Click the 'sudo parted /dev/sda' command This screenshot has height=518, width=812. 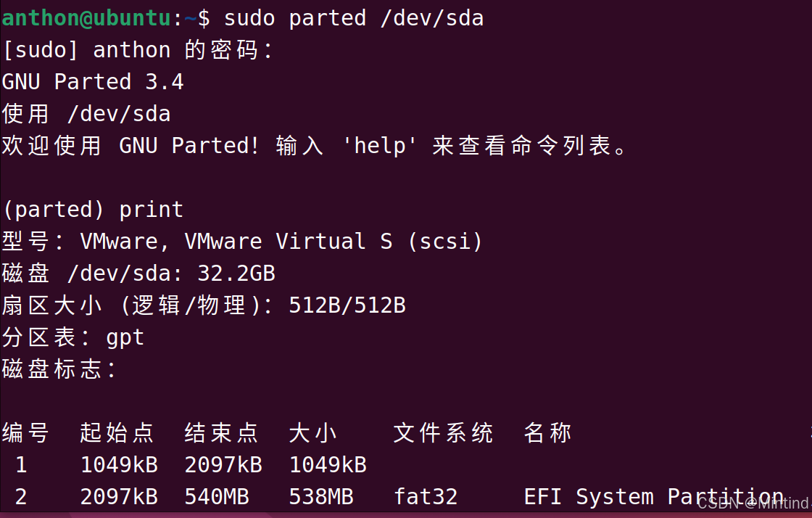[x=354, y=19]
